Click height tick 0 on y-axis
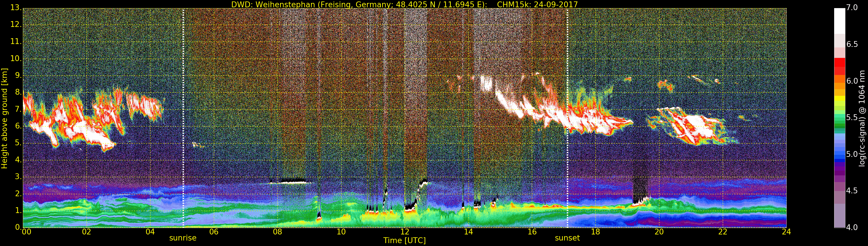868x246 pixels. 18,227
